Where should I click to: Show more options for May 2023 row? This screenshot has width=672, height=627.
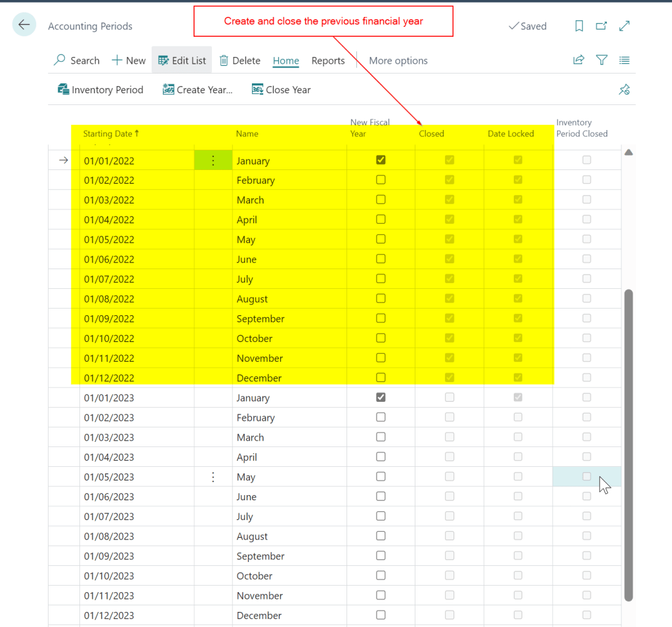tap(213, 477)
